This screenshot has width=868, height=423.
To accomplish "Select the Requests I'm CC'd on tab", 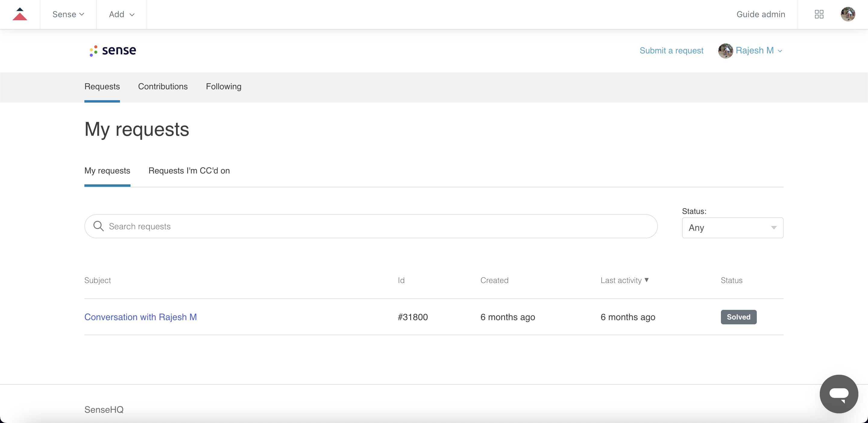I will (x=189, y=171).
